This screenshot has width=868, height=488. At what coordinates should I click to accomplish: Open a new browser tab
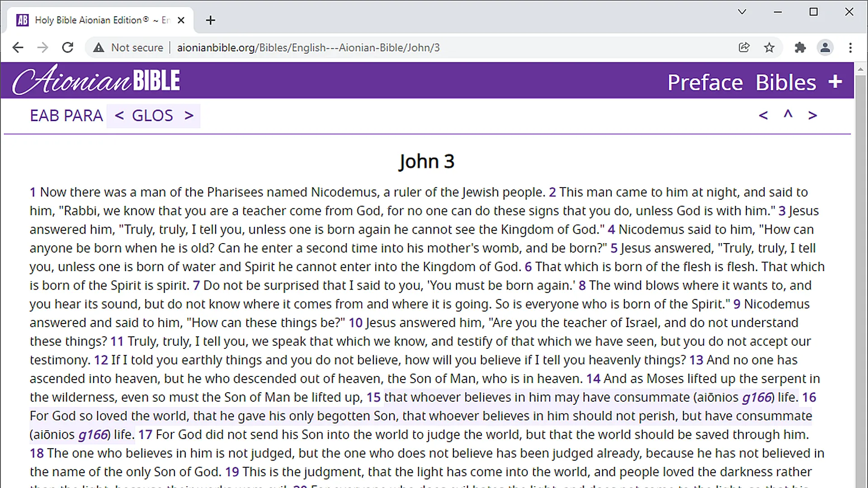point(210,20)
